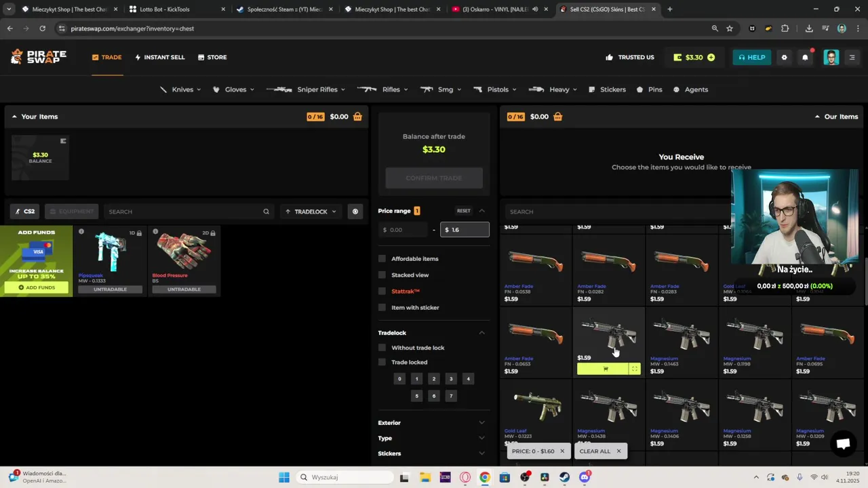868x488 pixels.
Task: Open Steam from the taskbar
Action: coord(564,477)
